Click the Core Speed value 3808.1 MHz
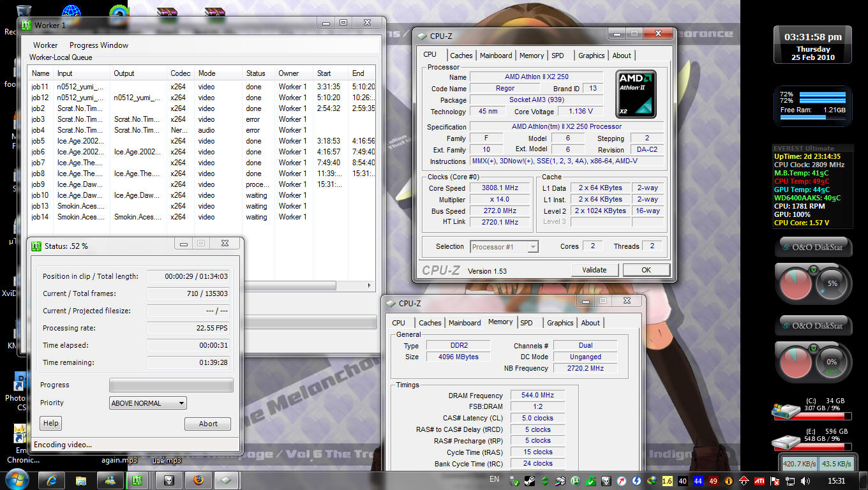Viewport: 868px width, 490px height. point(500,188)
